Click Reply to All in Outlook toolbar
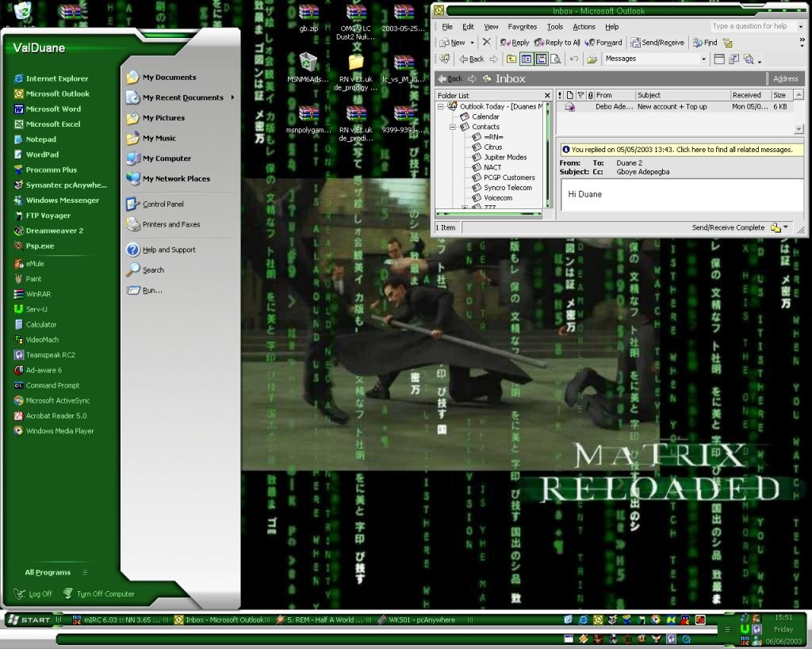The height and width of the screenshot is (649, 812). 557,43
